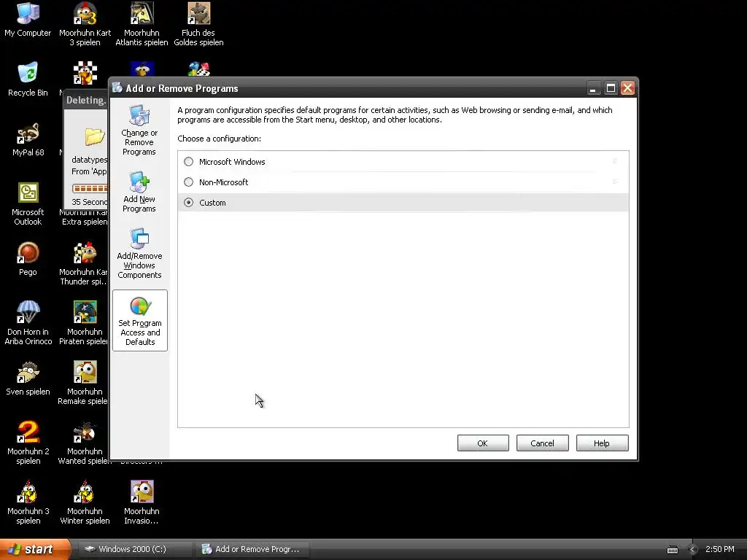This screenshot has height=560, width=747.
Task: Click the Deleting dialog title bar
Action: (86, 100)
